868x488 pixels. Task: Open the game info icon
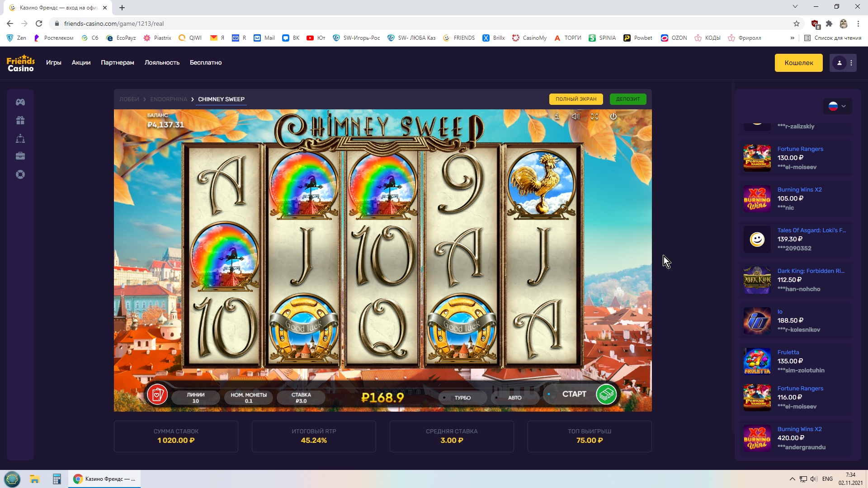coord(557,117)
